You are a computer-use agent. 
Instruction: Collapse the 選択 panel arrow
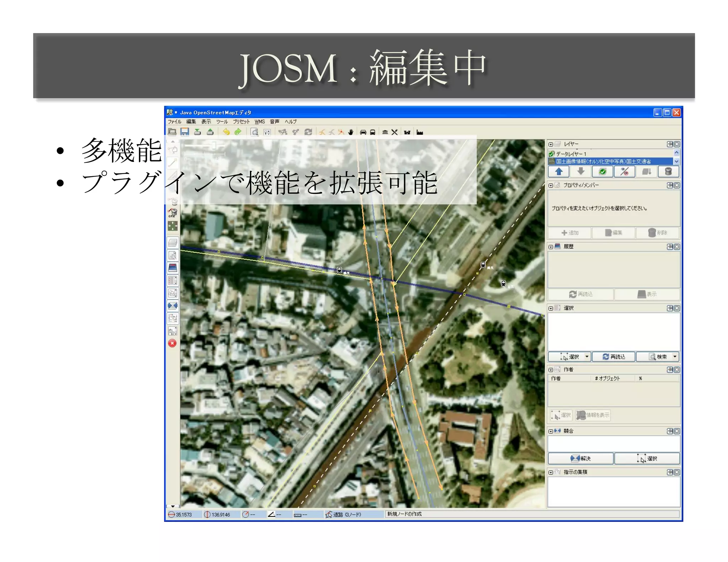[551, 308]
